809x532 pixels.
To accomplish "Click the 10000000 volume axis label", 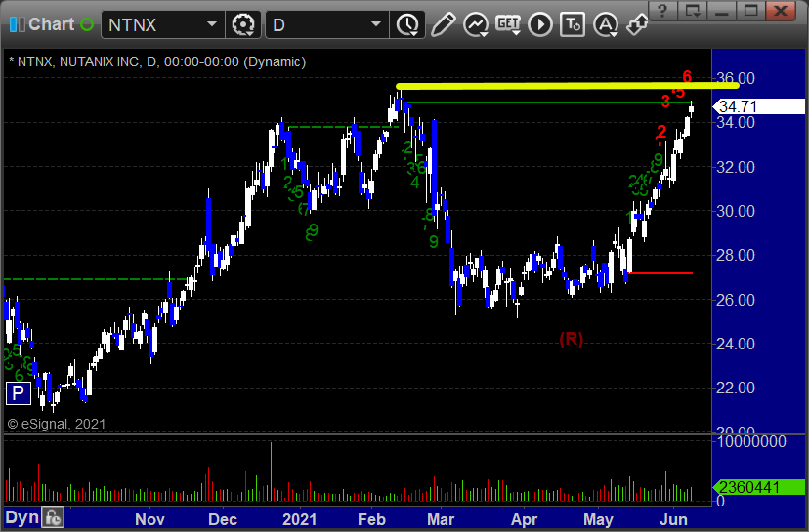I will pos(751,441).
